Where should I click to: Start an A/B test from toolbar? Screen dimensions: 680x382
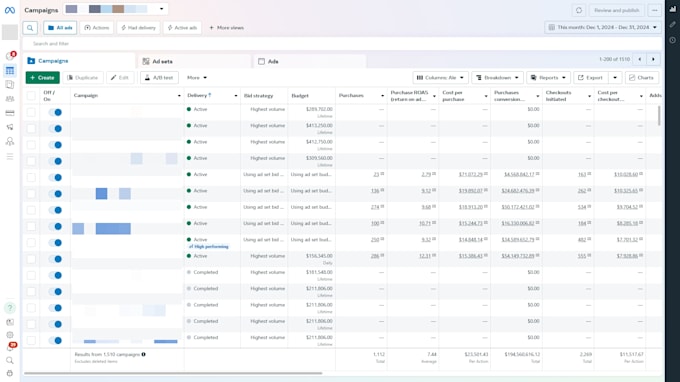pyautogui.click(x=159, y=78)
